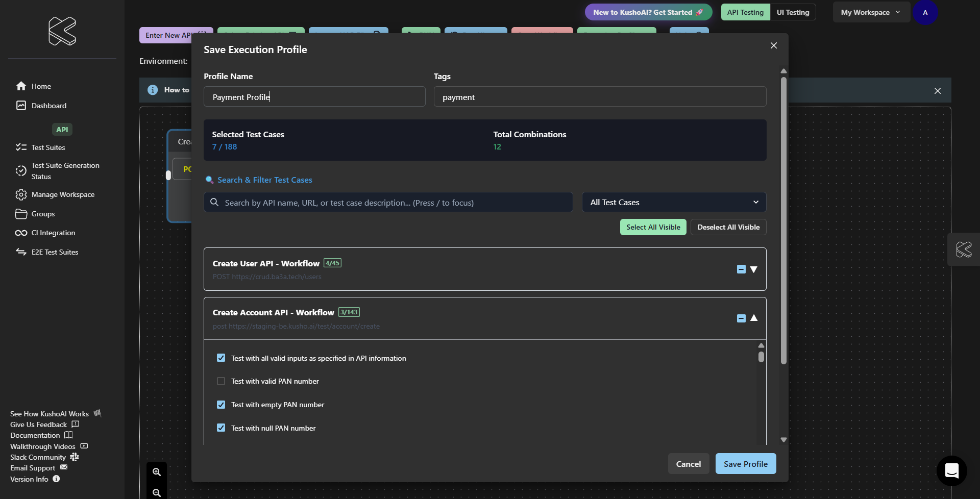The width and height of the screenshot is (980, 499).
Task: Collapse Create Account API Workflow section
Action: [753, 318]
